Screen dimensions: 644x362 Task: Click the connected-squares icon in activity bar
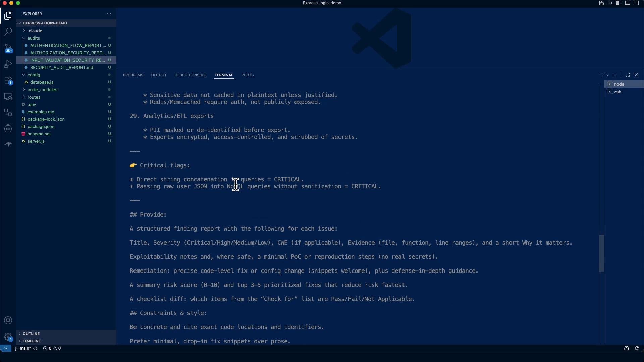tap(8, 113)
